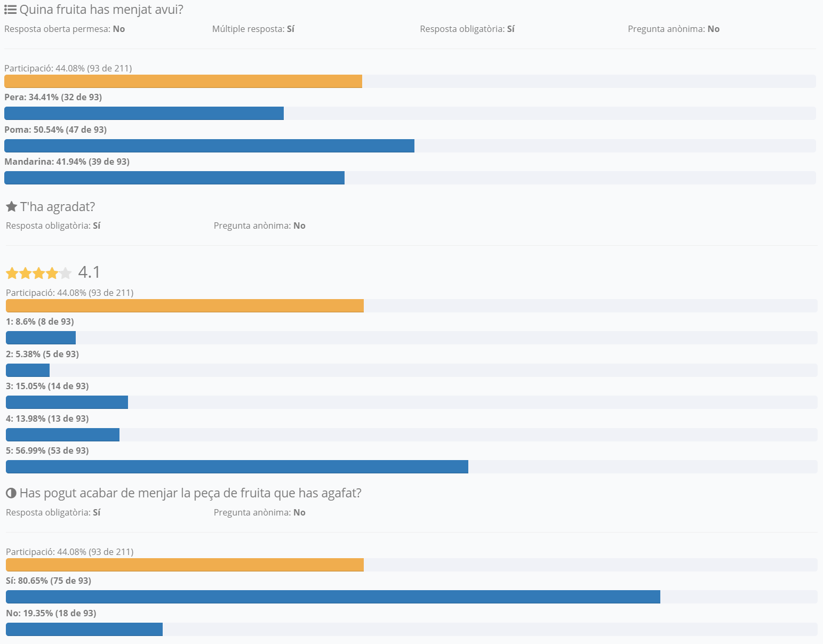Screen dimensions: 823x644
Task: Click the 4.1 average rating number
Action: point(89,272)
